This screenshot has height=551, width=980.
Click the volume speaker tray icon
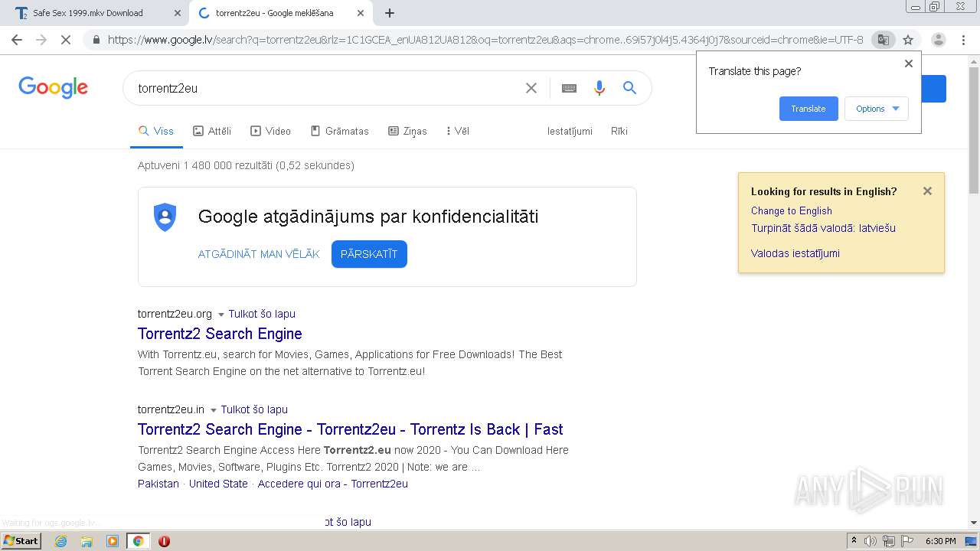click(871, 541)
